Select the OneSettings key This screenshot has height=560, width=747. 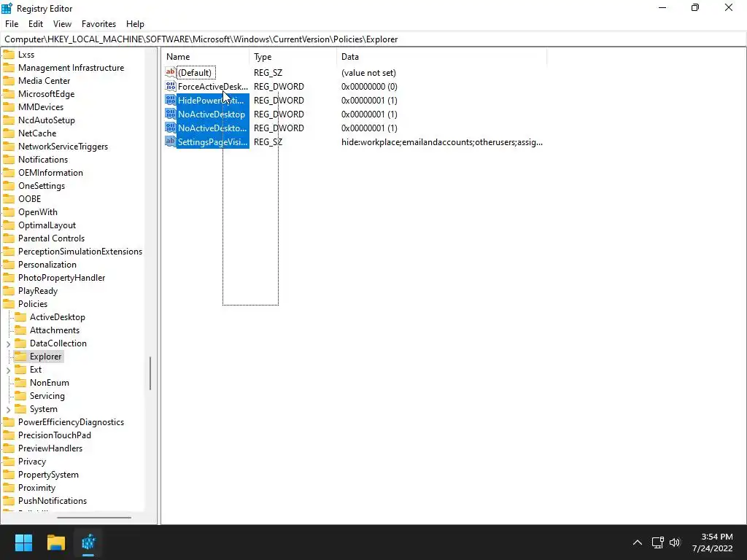[x=42, y=186]
